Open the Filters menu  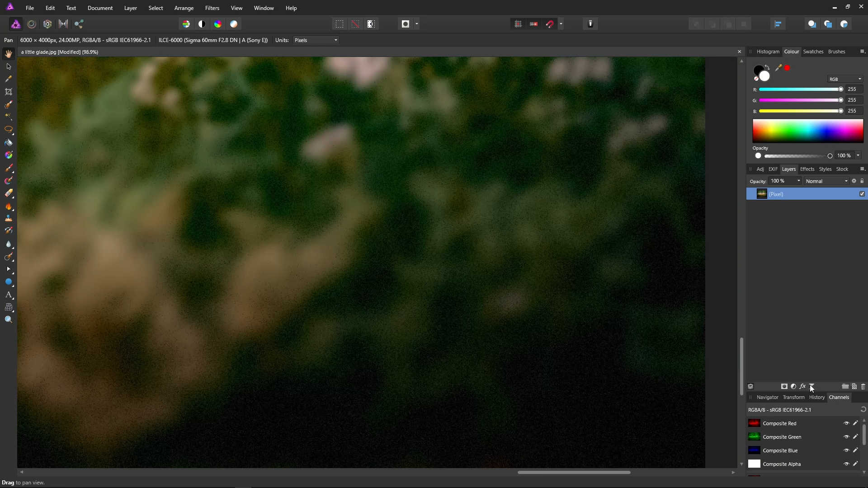click(x=212, y=8)
